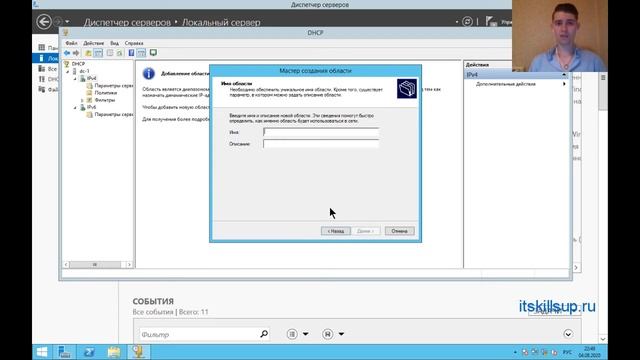Open the Файл menu in the DHCP window

pos(71,43)
